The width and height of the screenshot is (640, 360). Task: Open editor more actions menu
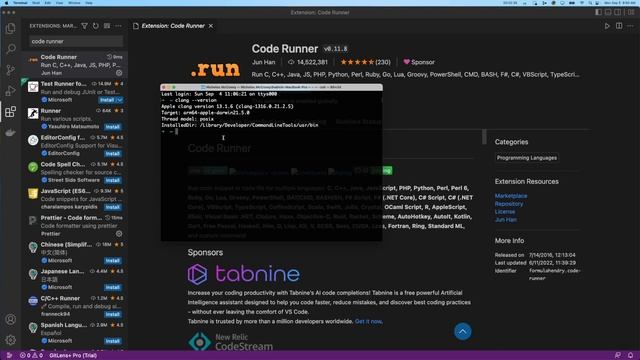630,26
